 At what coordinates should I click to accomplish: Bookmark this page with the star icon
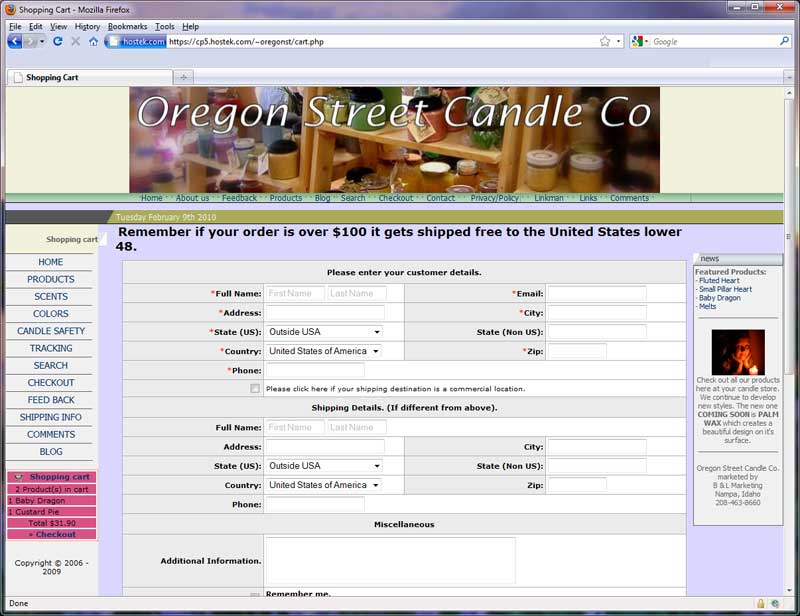(x=605, y=41)
